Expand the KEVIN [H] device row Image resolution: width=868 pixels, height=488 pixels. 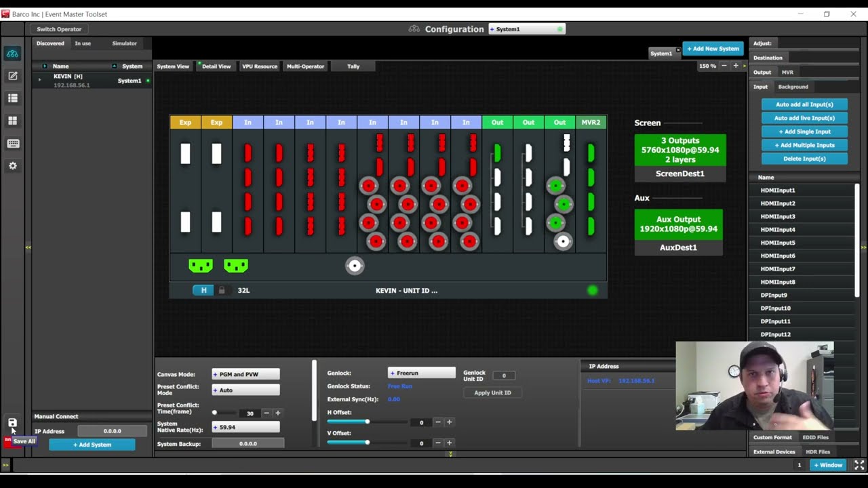[39, 80]
